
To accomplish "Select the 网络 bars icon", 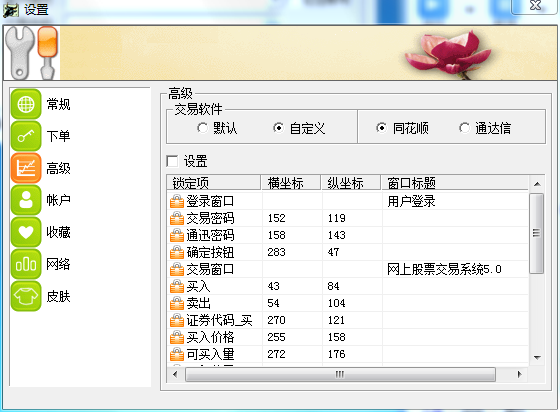I will coord(26,264).
